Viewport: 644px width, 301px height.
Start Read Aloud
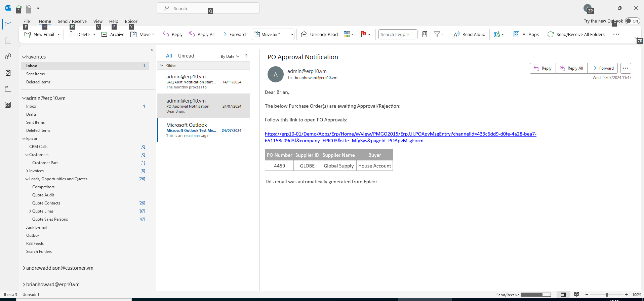469,34
